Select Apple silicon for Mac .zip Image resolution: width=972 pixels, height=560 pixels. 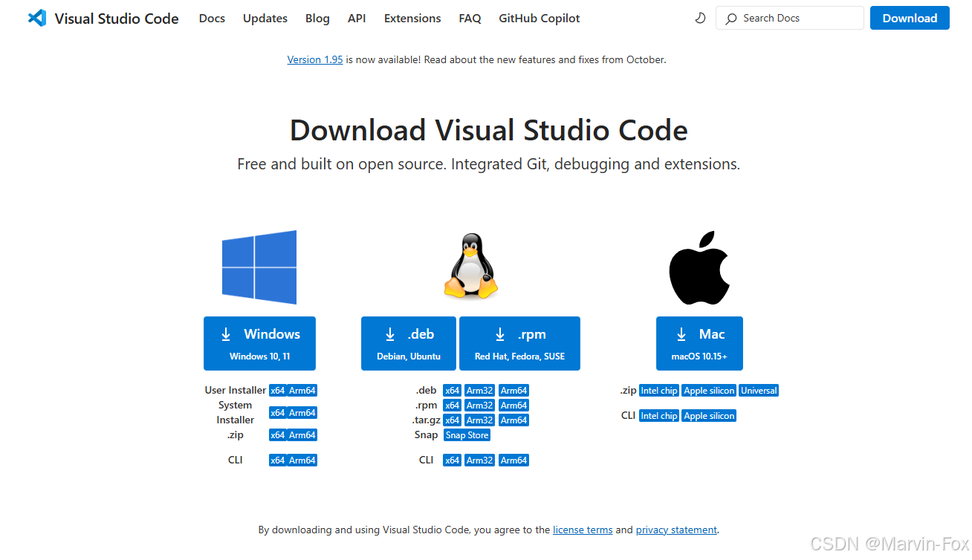[x=709, y=391]
